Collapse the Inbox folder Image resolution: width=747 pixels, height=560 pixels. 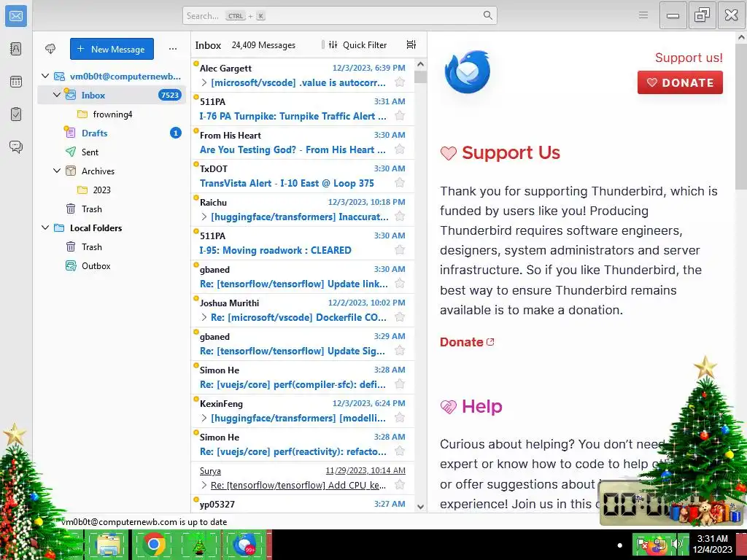point(57,95)
